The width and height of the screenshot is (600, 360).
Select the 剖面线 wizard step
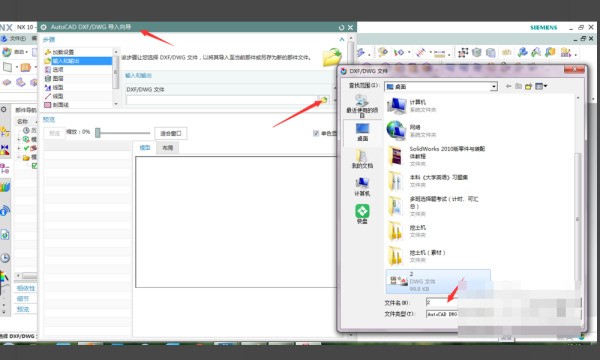pos(60,105)
